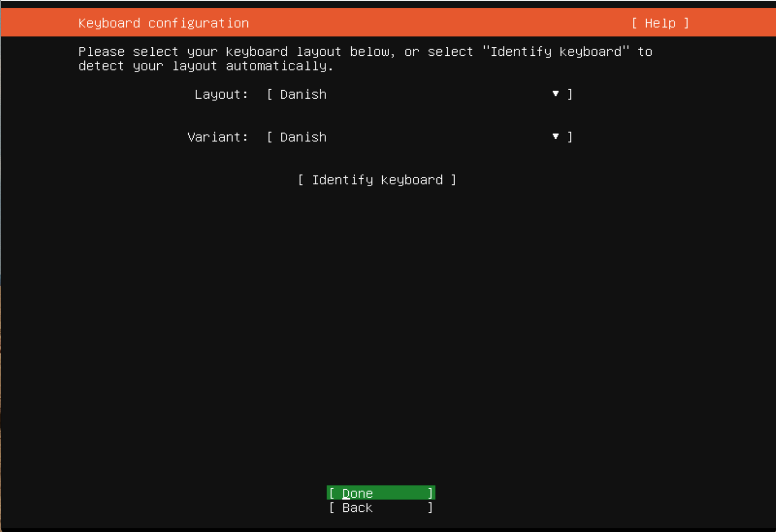Click the closing bracket of Variant field

pyautogui.click(x=569, y=137)
